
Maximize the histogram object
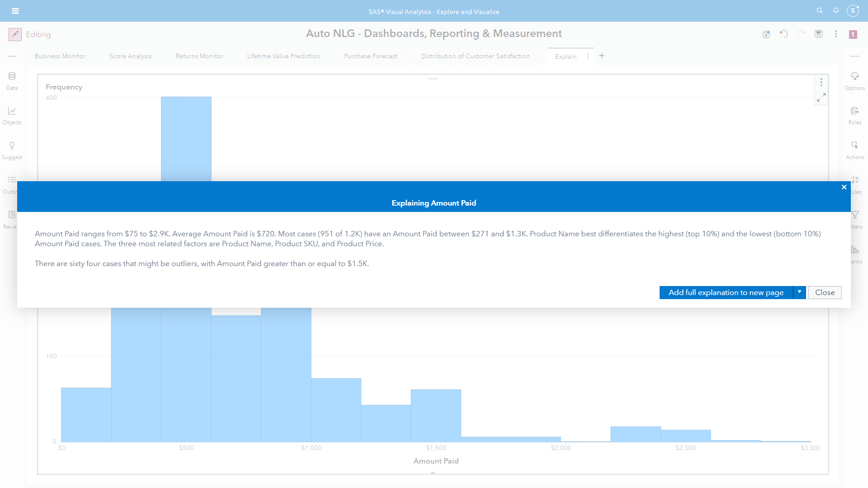tap(821, 97)
